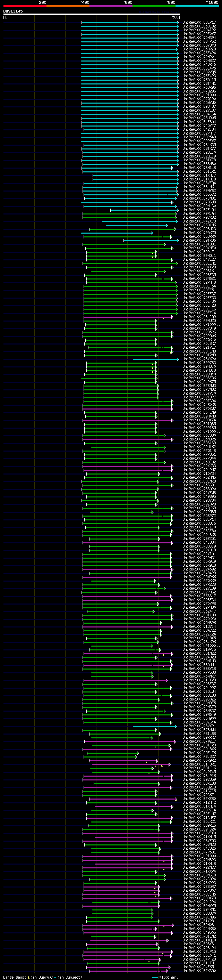Select the UniRef100_O65572 label
222x980 pixels.
point(199,194)
